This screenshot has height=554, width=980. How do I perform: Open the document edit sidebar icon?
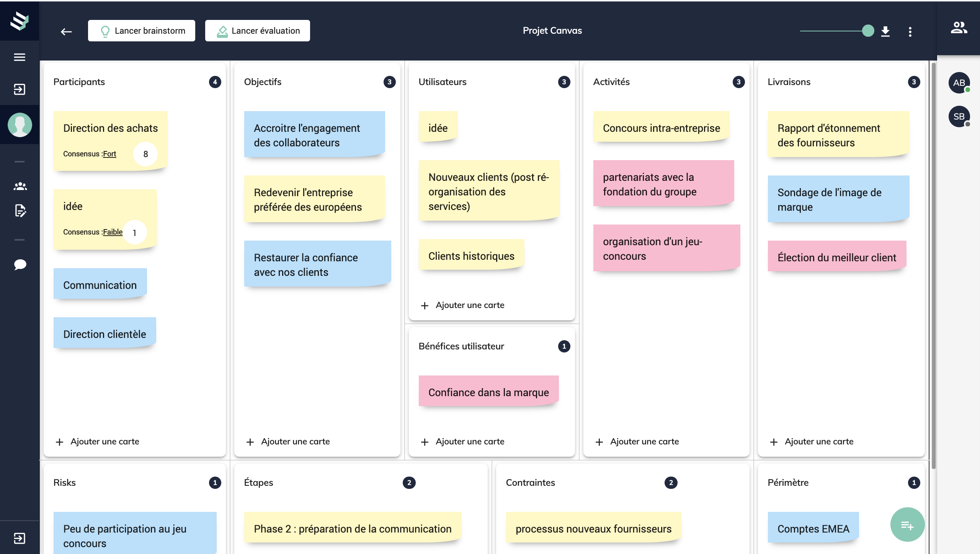pyautogui.click(x=20, y=210)
